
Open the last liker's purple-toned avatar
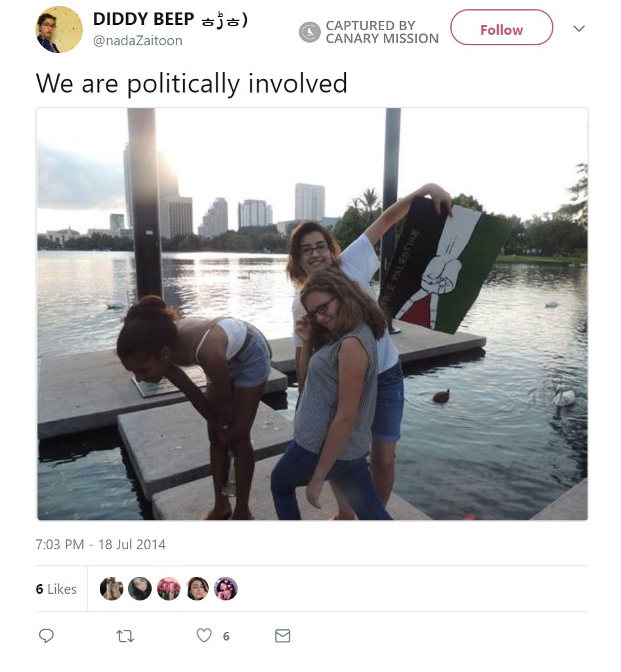[226, 589]
